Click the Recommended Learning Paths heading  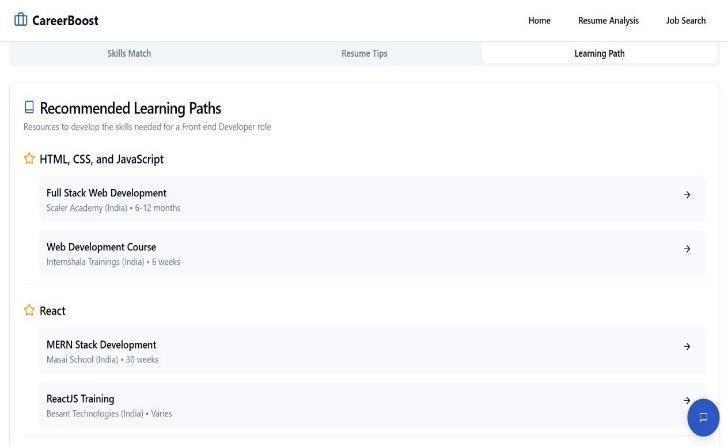pyautogui.click(x=130, y=108)
